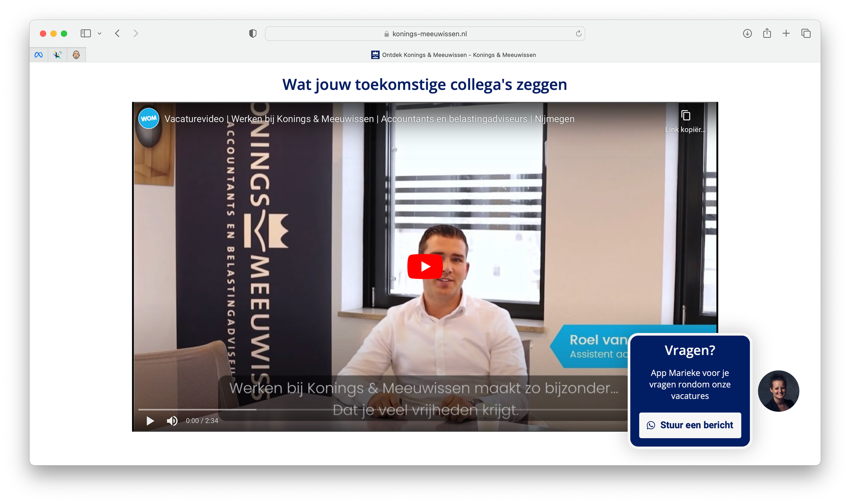Screen dimensions: 850x504
Task: Click the lock icon in the address bar
Action: (x=386, y=34)
